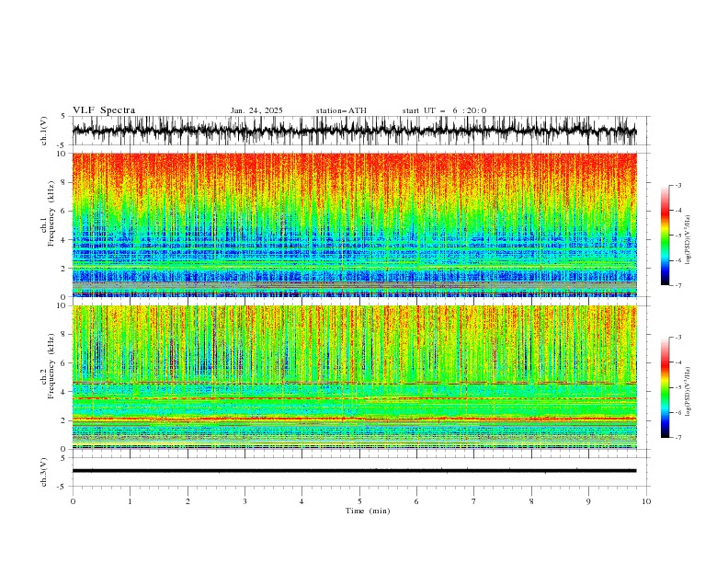Click inside the ch.2 spectrogram panel
The height and width of the screenshot is (563, 728).
click(x=354, y=377)
